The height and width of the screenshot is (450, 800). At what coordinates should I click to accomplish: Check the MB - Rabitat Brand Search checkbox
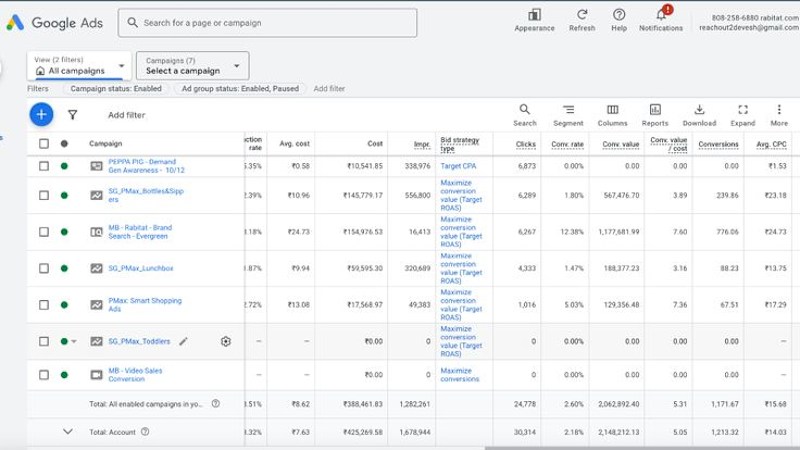pyautogui.click(x=44, y=232)
